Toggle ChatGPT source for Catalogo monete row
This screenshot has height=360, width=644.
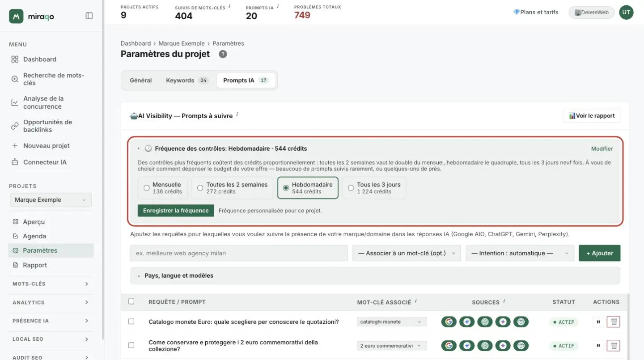485,322
